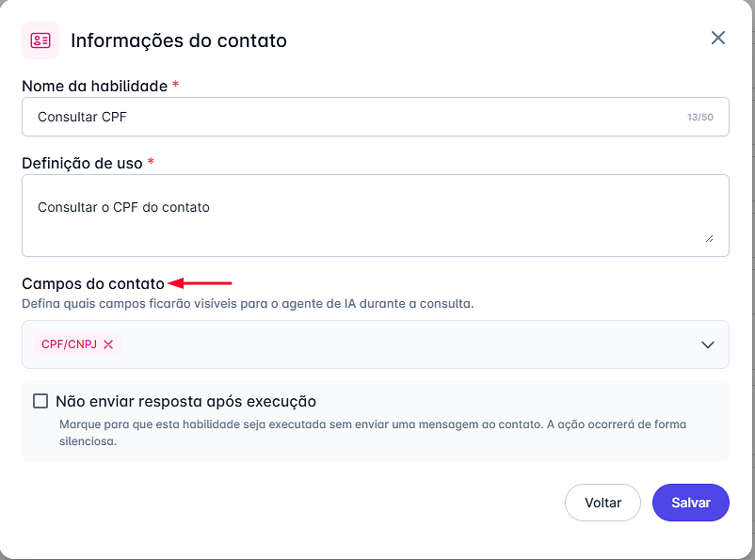Image resolution: width=755 pixels, height=560 pixels.
Task: Click the "Informações do contato" dialog title
Action: [179, 40]
